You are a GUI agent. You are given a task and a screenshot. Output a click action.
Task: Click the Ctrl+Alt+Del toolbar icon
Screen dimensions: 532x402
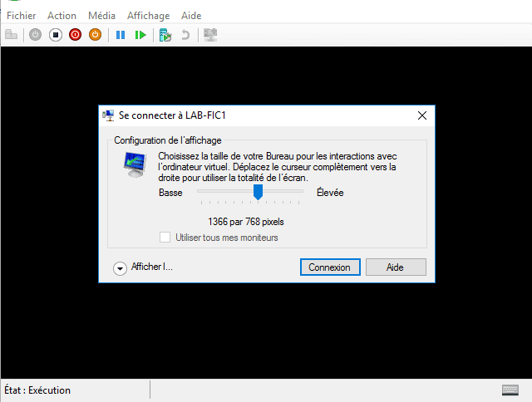(x=11, y=35)
